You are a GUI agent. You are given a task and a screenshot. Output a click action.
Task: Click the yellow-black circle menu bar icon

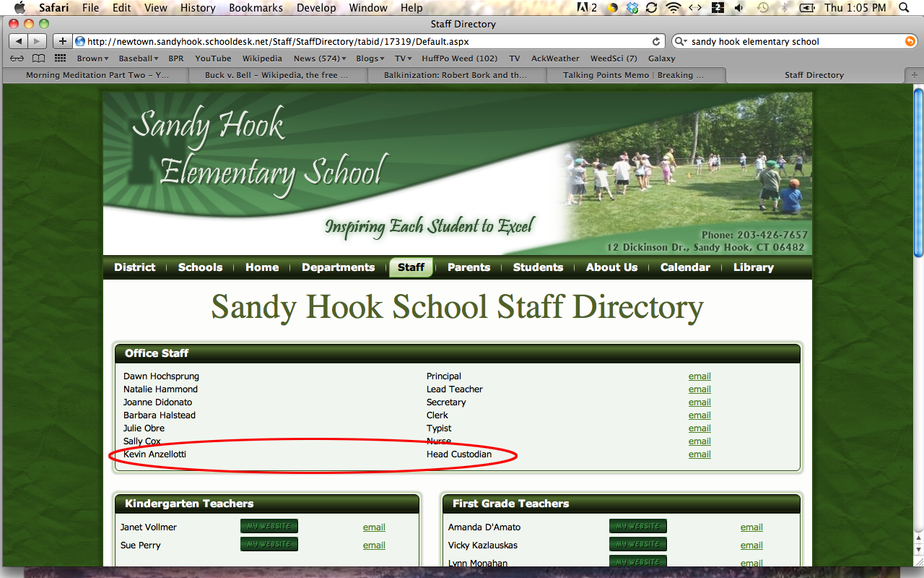coord(613,8)
